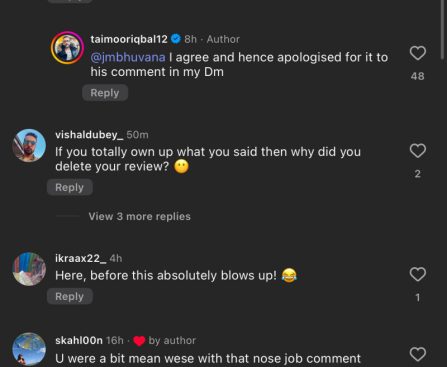
Task: Open skahl00n's avatar image
Action: point(29,349)
